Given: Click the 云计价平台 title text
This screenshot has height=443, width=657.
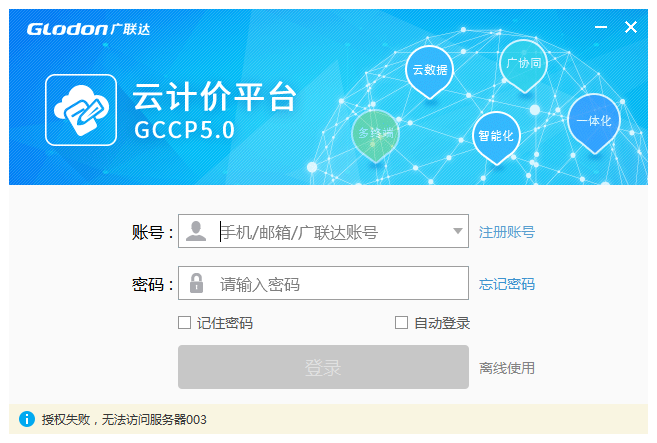Looking at the screenshot, I should [215, 97].
